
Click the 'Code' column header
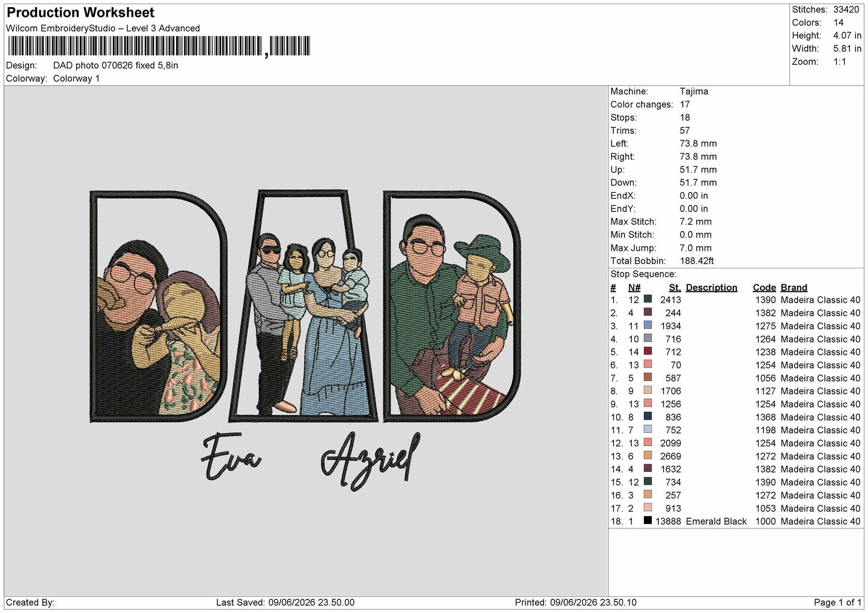tap(764, 288)
